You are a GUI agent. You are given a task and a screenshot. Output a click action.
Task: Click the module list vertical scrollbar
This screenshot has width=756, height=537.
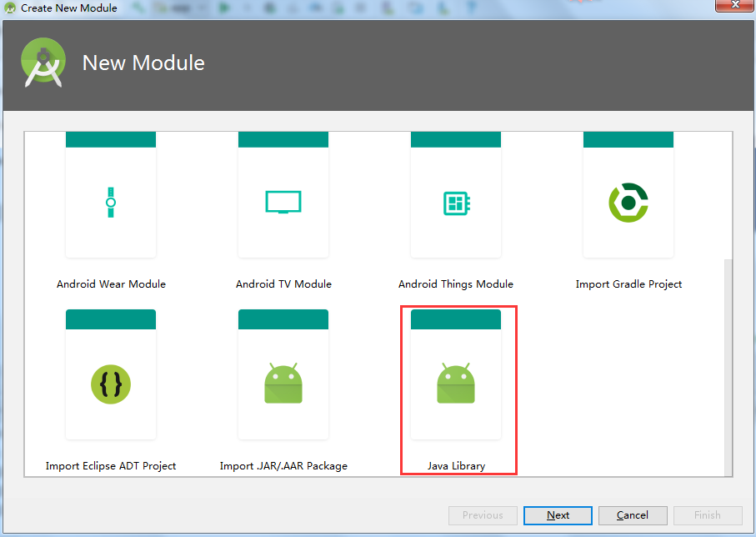click(x=728, y=367)
